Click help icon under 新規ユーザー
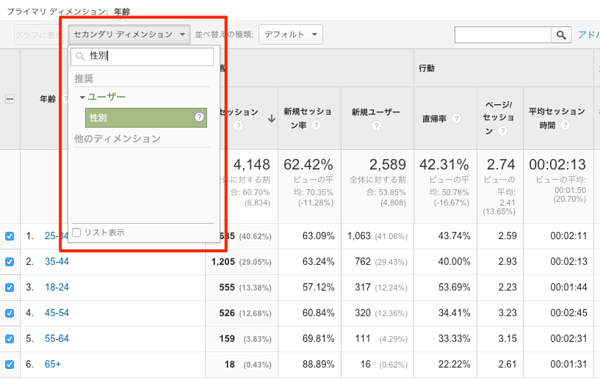The height and width of the screenshot is (380, 600). pyautogui.click(x=376, y=126)
